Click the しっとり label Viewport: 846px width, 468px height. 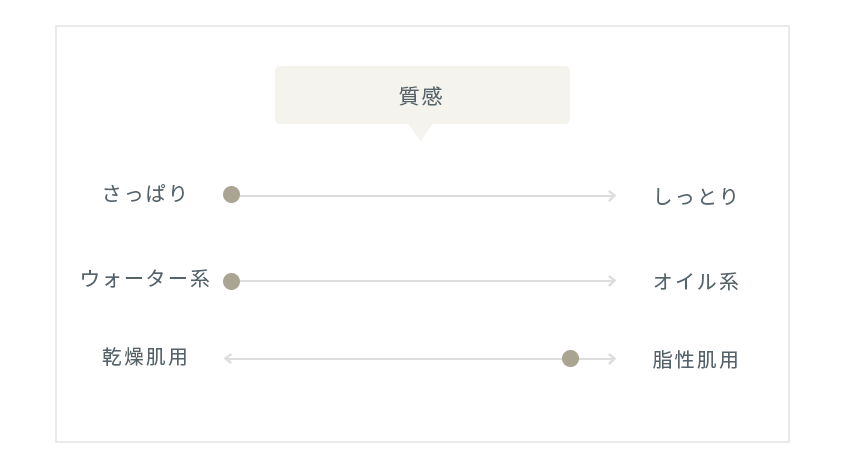[695, 196]
